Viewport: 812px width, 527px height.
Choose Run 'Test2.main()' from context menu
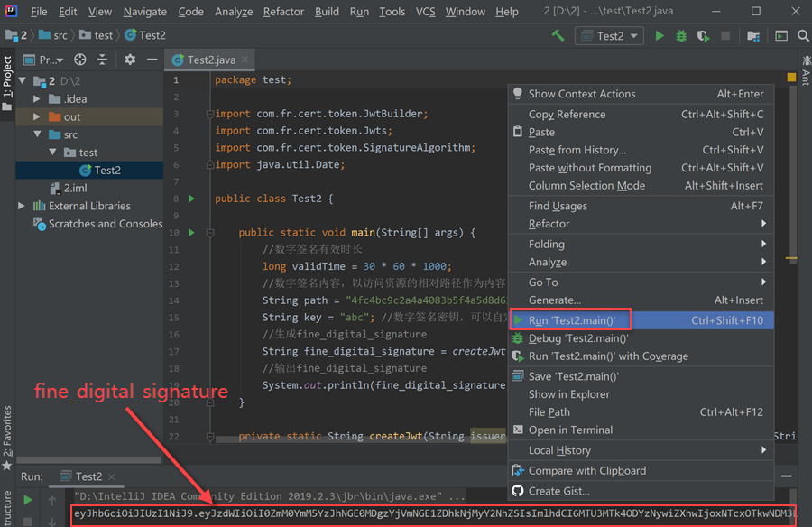tap(572, 320)
